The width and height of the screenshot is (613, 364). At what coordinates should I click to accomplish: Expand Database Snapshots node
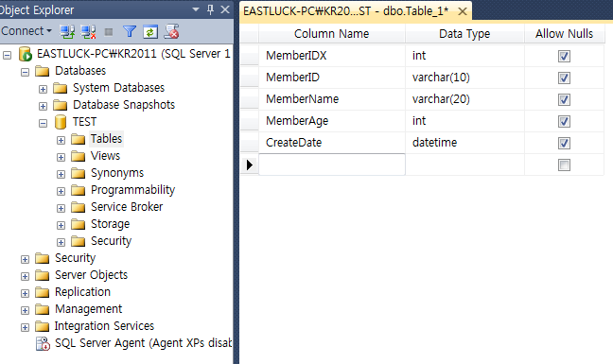click(43, 106)
